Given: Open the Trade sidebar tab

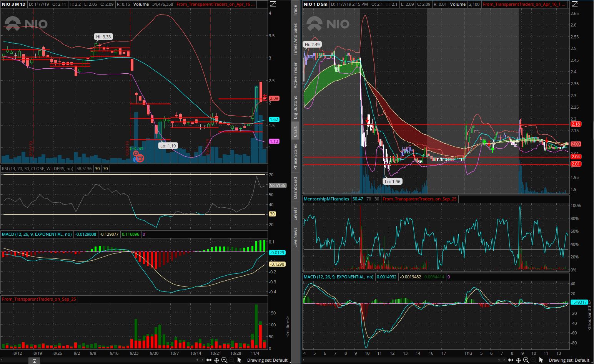Looking at the screenshot, I should 295,10.
